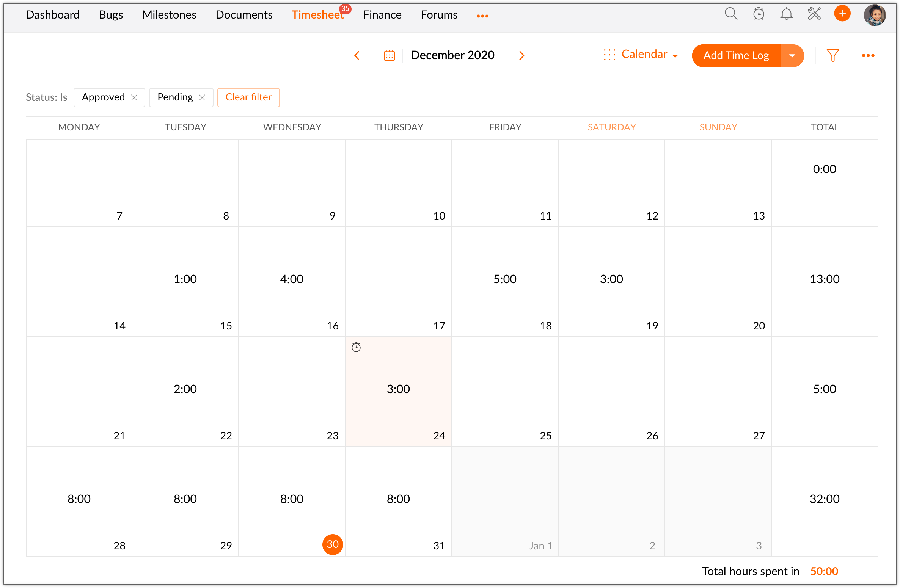
Task: Click the timer icon on December 24
Action: click(356, 347)
